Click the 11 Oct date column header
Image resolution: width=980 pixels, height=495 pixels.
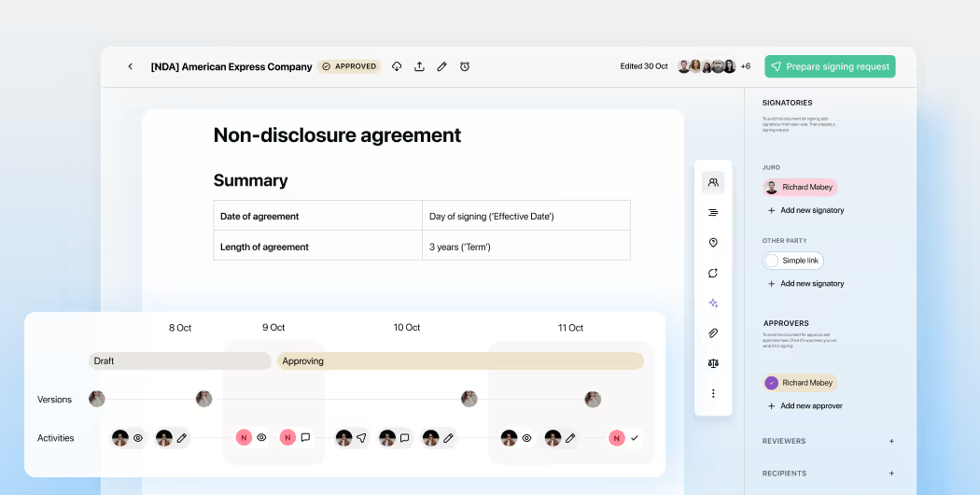coord(570,328)
